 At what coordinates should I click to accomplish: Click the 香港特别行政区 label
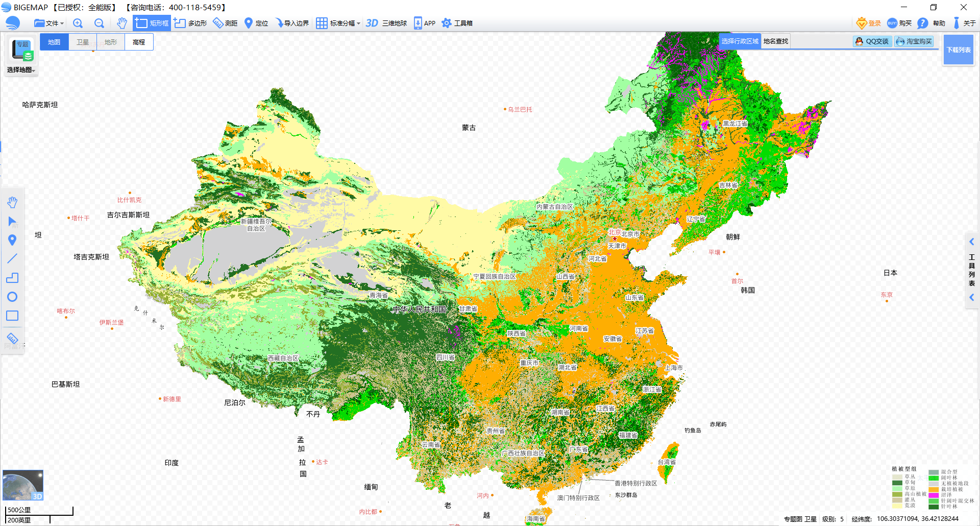click(636, 483)
